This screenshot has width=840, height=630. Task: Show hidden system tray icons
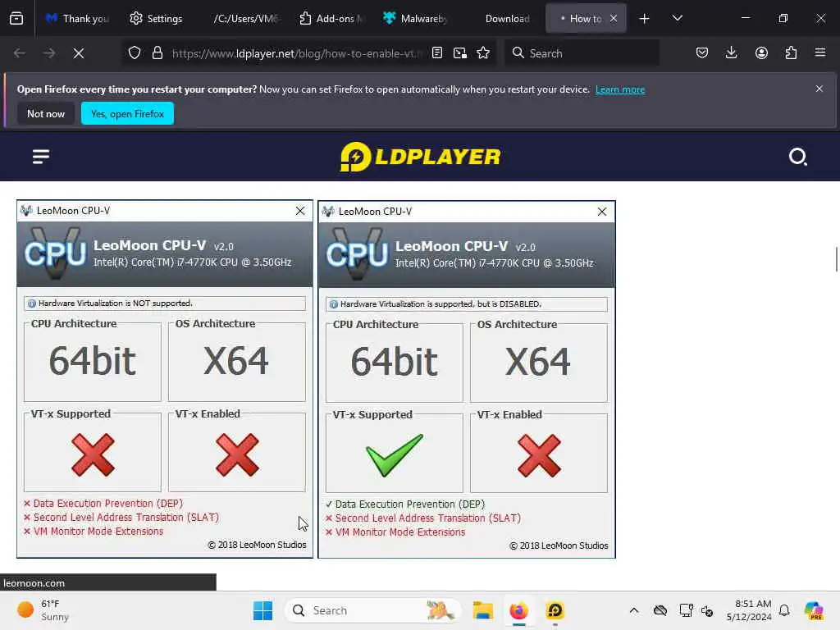tap(634, 610)
